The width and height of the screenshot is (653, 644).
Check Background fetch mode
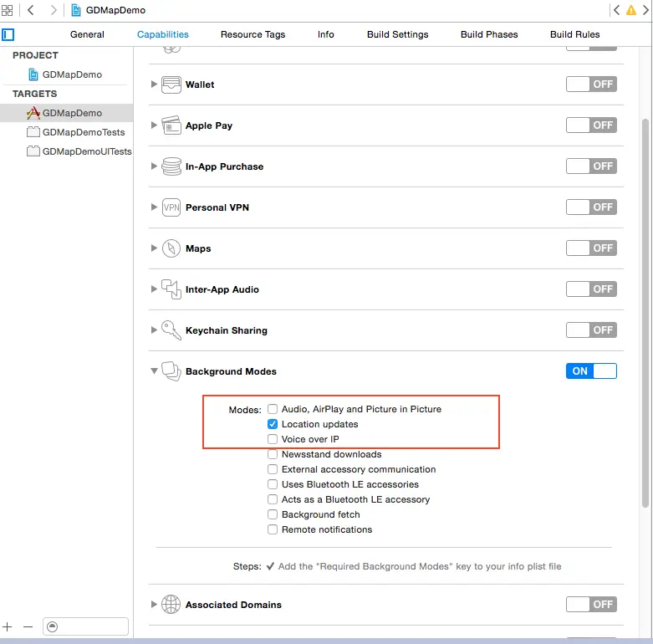click(273, 514)
